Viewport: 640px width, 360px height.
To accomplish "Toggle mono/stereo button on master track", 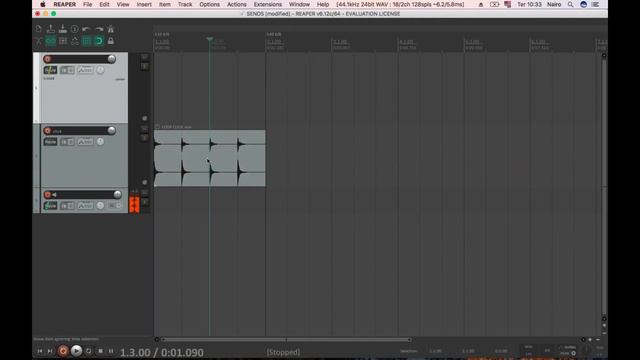I will point(114,206).
